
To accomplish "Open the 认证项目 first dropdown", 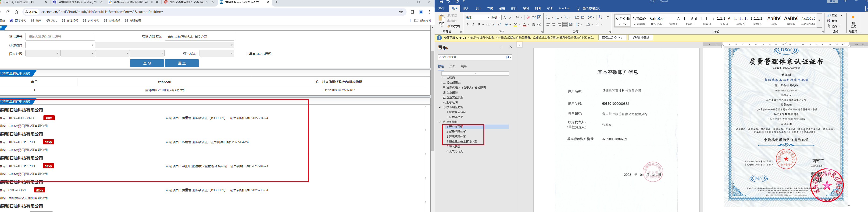I will coord(60,45).
